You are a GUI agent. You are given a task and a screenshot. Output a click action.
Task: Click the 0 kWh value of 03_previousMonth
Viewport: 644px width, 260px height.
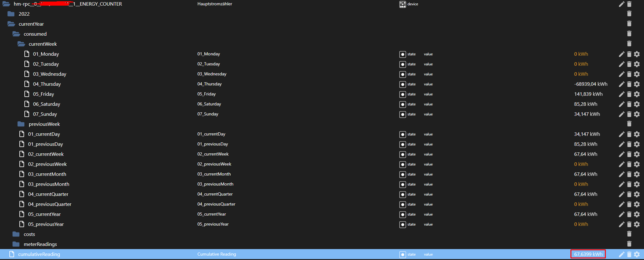[x=581, y=184]
